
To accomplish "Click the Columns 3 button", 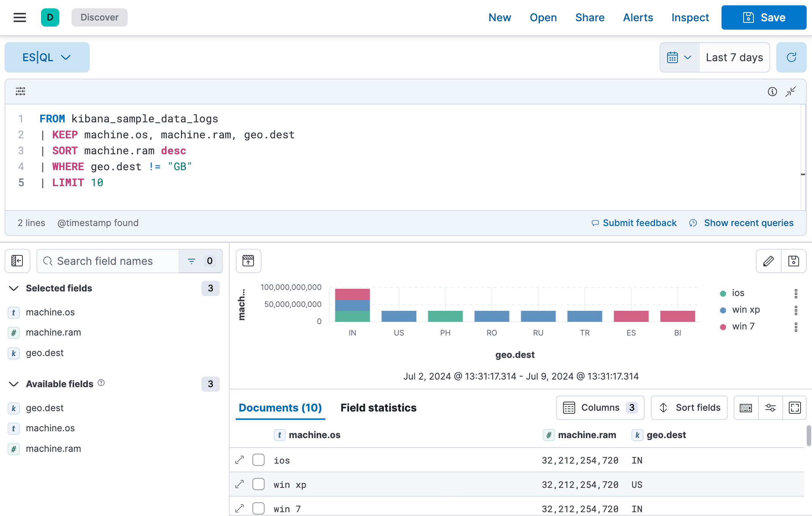I will click(x=599, y=408).
